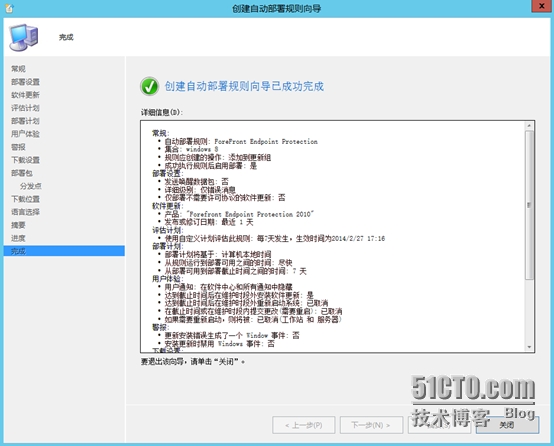
Task: Click the 完成 page title in header
Action: click(66, 37)
